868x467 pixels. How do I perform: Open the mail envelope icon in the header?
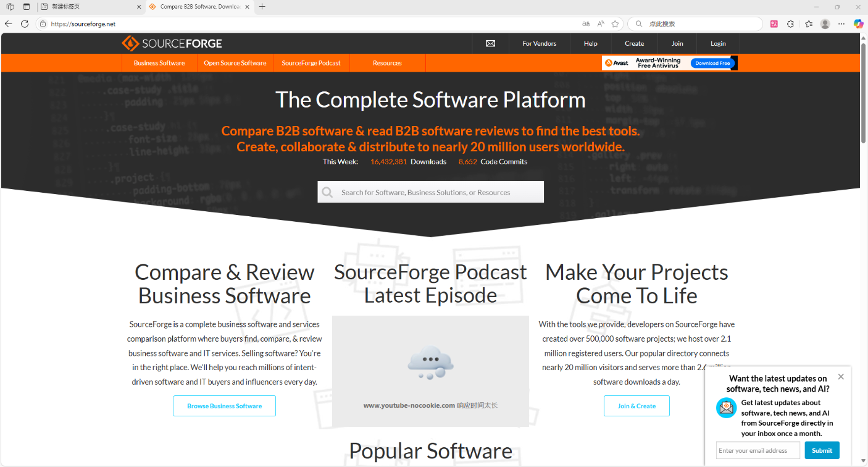click(490, 43)
